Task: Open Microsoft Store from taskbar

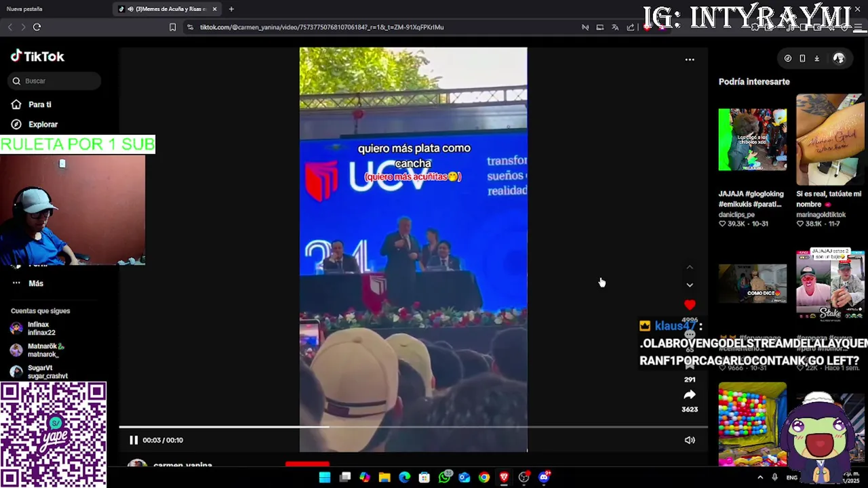Action: (x=425, y=477)
